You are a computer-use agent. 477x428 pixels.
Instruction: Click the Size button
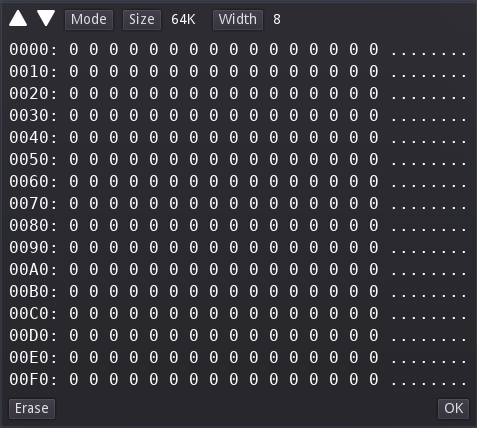click(142, 20)
